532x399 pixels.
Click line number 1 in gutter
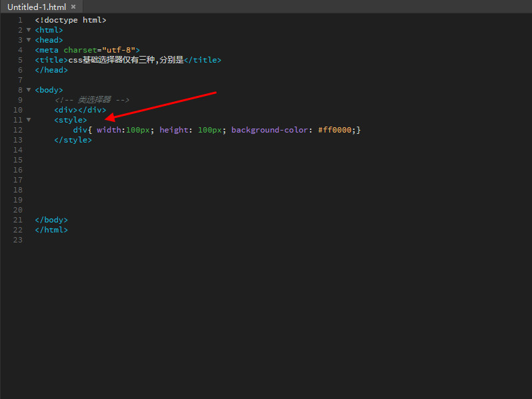tap(19, 20)
